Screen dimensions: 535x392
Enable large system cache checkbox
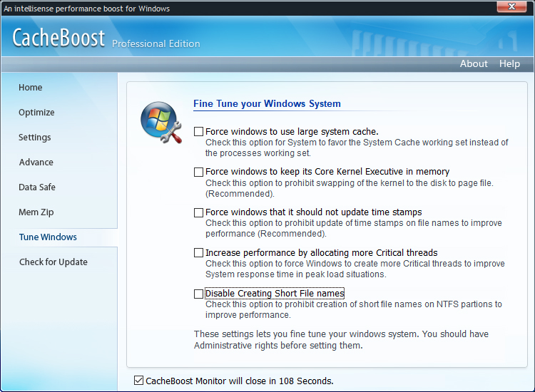tap(198, 132)
